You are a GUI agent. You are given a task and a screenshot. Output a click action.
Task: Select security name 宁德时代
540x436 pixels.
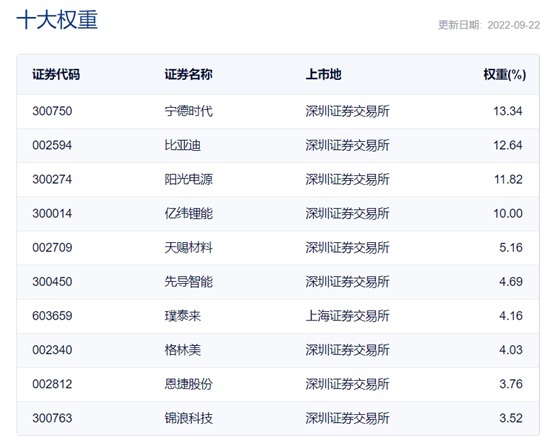188,111
